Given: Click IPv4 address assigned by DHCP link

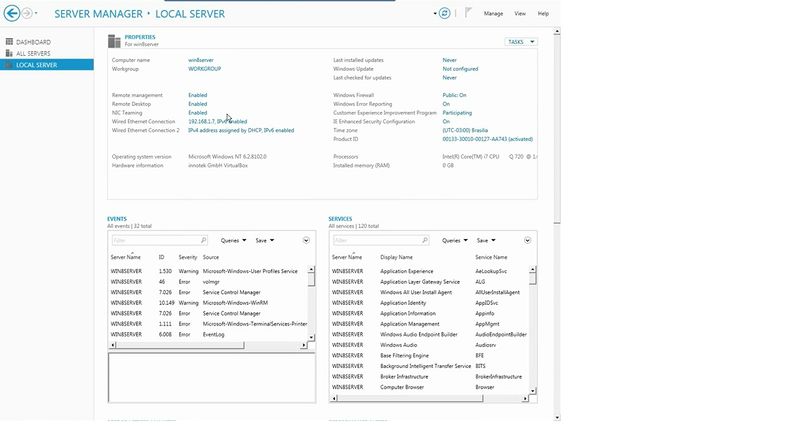Looking at the screenshot, I should [x=241, y=131].
